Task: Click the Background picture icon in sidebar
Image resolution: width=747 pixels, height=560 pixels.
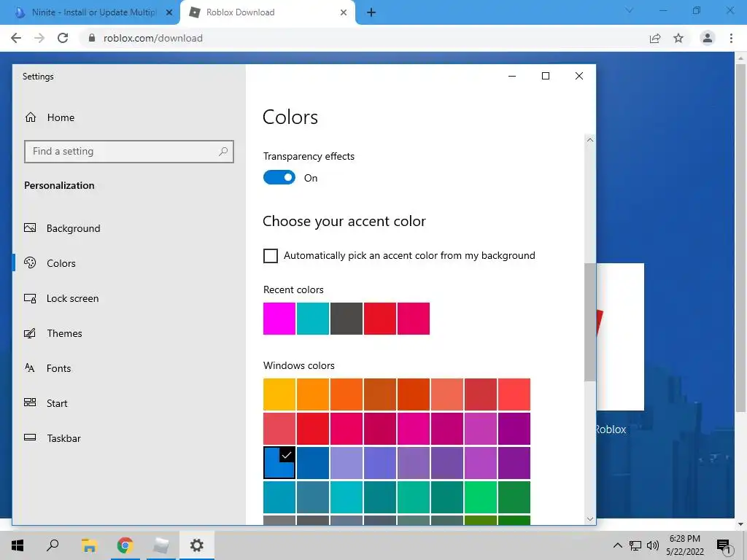Action: [30, 228]
